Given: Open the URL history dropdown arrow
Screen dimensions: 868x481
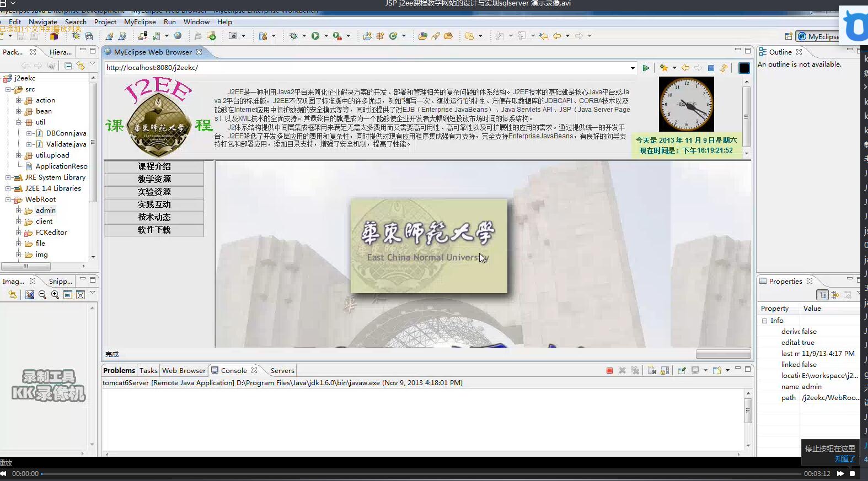Looking at the screenshot, I should click(633, 68).
